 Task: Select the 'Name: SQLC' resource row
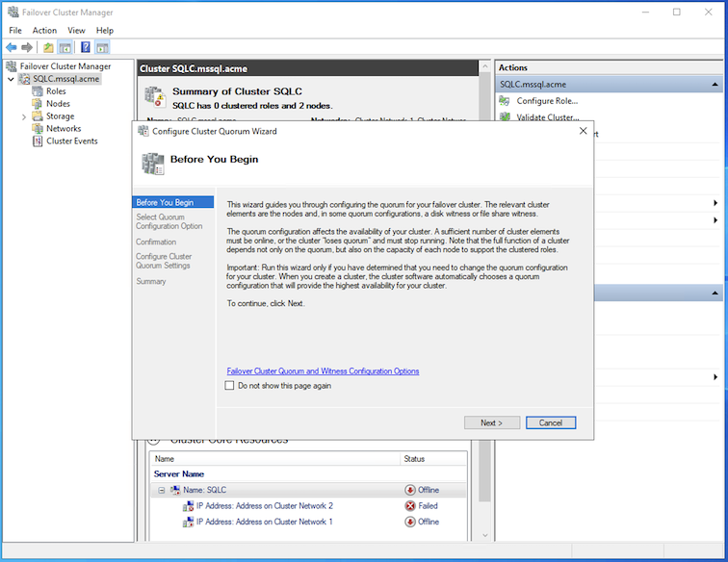click(308, 490)
